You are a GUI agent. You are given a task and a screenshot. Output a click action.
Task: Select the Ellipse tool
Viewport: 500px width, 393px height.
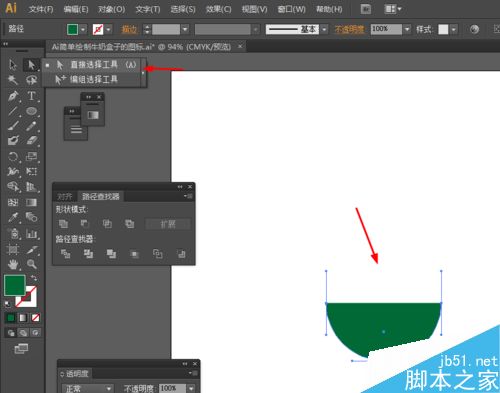tap(32, 111)
